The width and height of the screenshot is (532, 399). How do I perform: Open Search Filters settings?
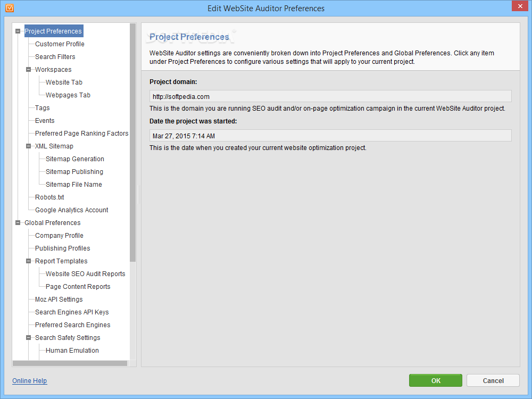click(55, 57)
